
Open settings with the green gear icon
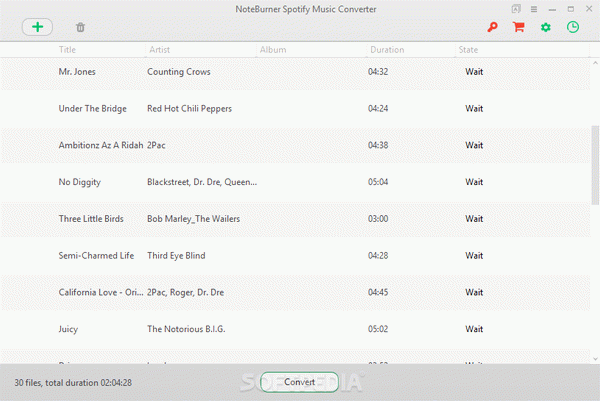pyautogui.click(x=546, y=27)
